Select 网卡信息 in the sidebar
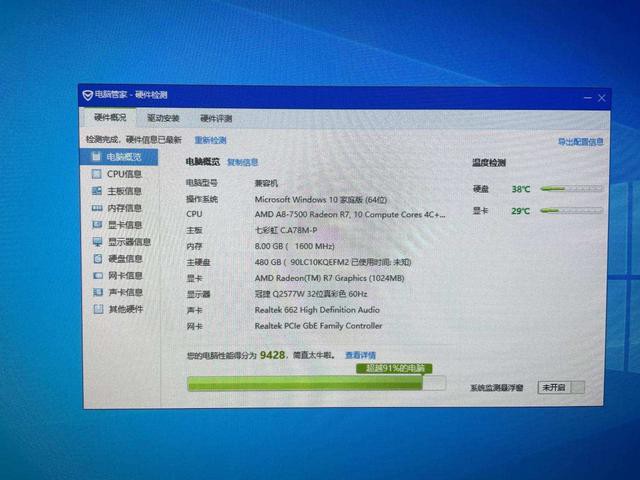Image resolution: width=640 pixels, height=480 pixels. (x=125, y=276)
